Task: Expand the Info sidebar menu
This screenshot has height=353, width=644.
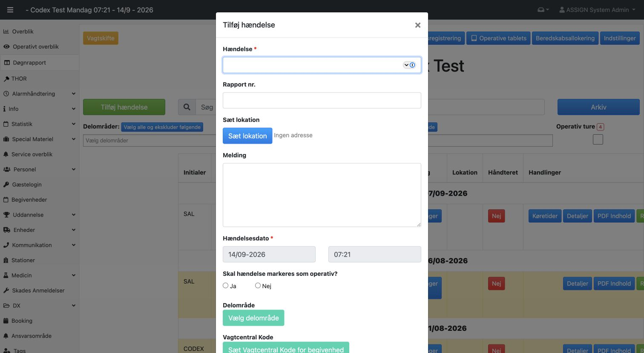Action: pyautogui.click(x=39, y=109)
